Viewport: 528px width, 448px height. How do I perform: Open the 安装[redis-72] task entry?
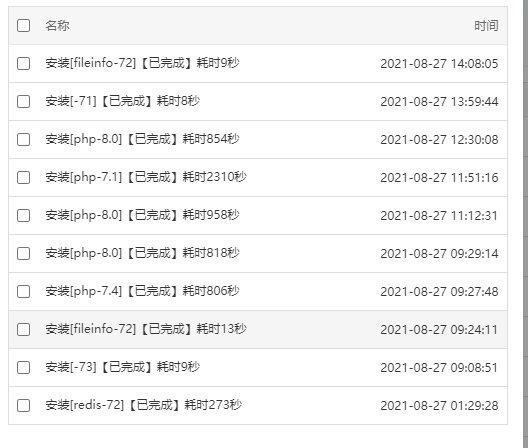point(143,405)
